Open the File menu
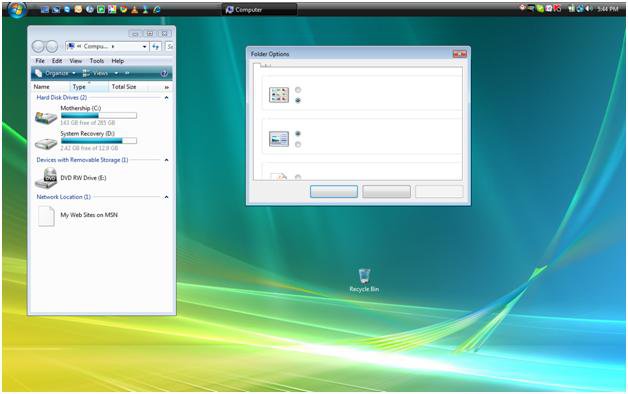The width and height of the screenshot is (628, 394). point(40,61)
